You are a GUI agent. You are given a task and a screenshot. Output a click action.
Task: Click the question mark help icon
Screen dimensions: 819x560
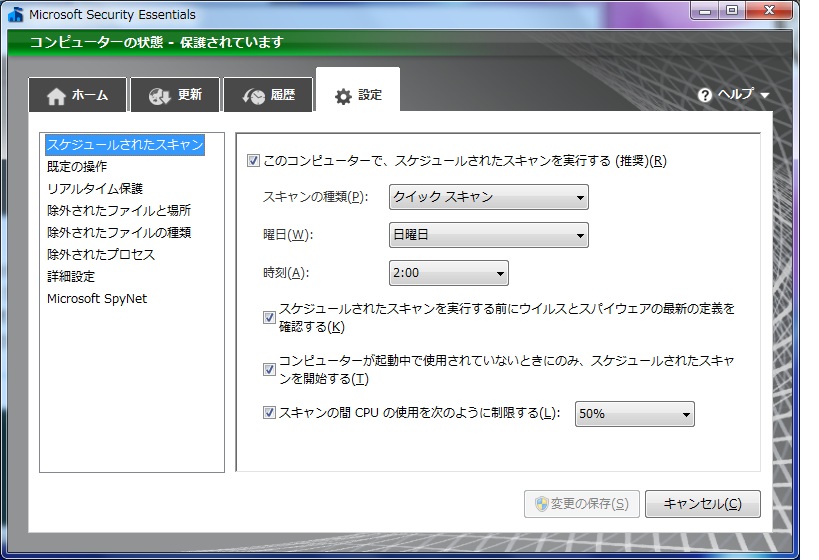tap(705, 95)
